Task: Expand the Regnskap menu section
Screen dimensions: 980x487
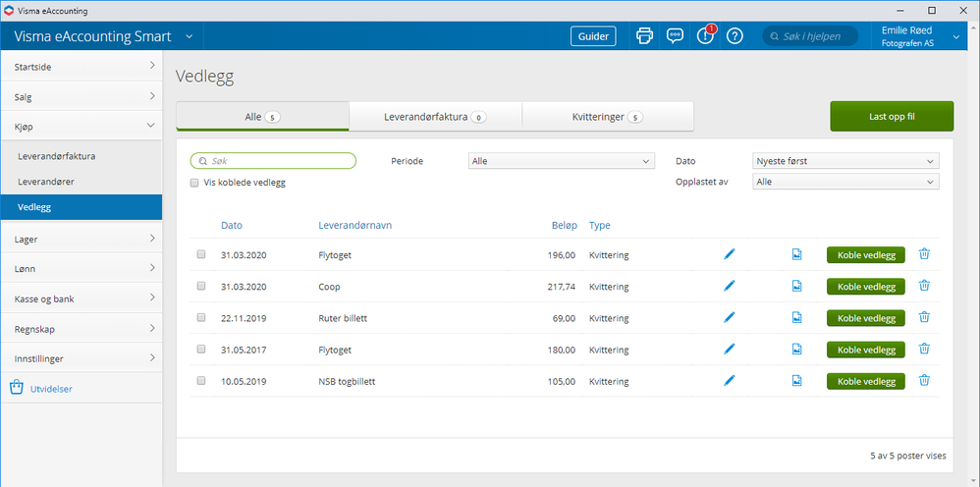Action: [82, 328]
